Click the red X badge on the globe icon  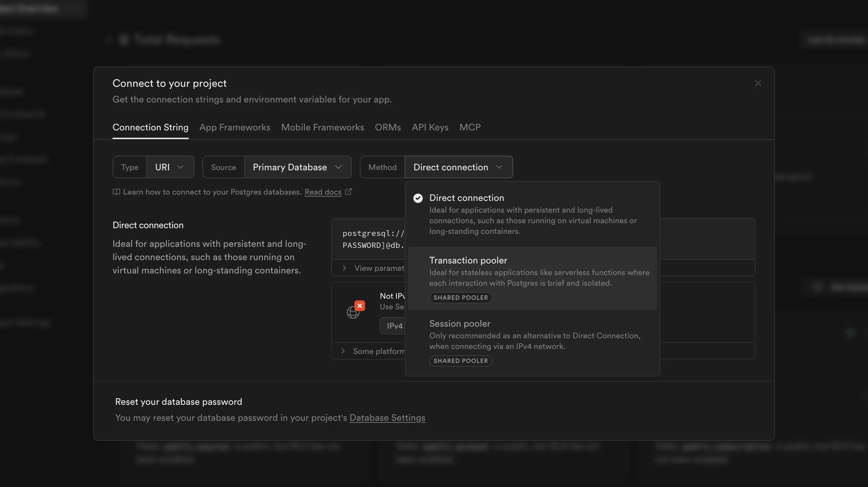pyautogui.click(x=359, y=305)
